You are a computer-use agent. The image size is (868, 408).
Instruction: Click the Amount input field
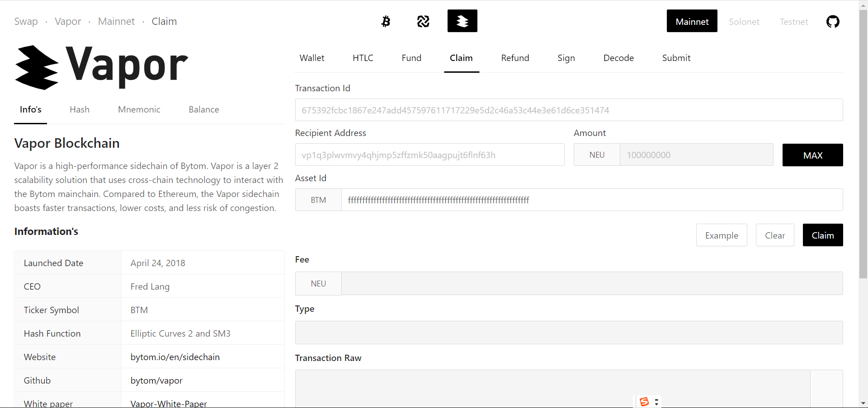(696, 155)
